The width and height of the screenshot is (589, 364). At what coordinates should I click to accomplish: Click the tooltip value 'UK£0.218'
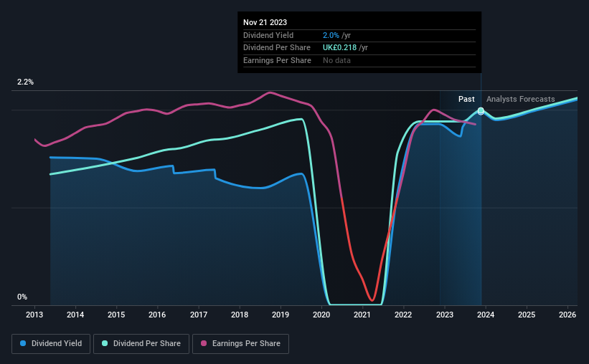pos(339,48)
